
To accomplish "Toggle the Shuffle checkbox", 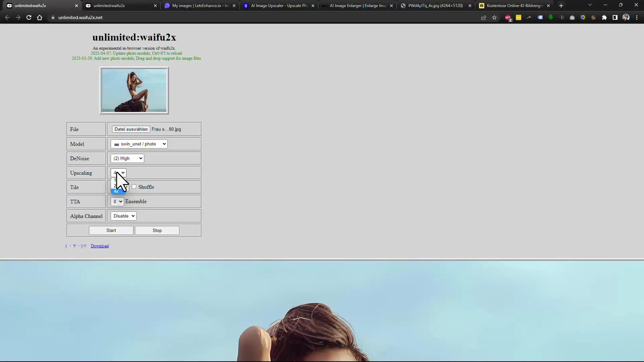I will (133, 186).
